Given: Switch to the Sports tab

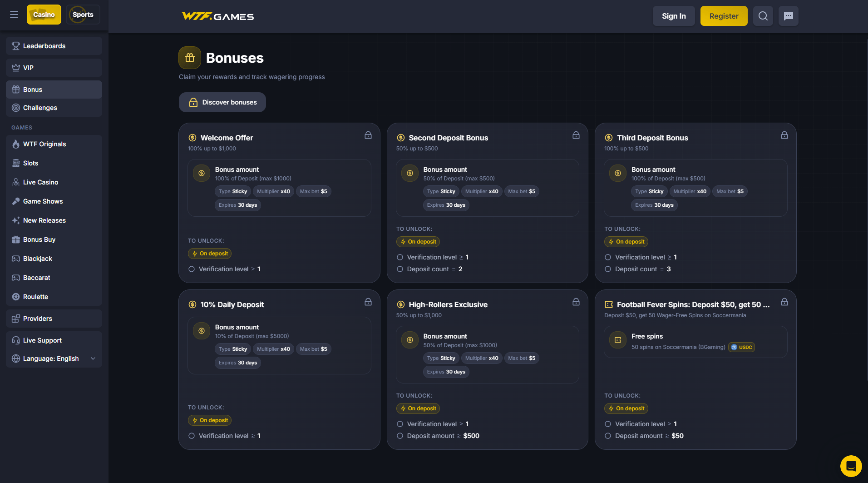Looking at the screenshot, I should pos(83,15).
